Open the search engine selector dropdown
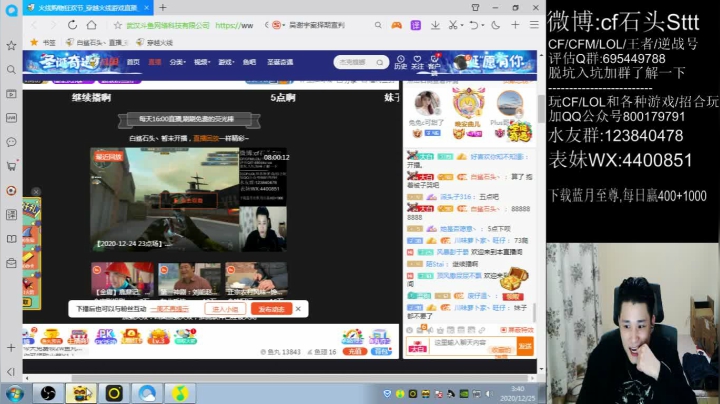 pos(278,25)
